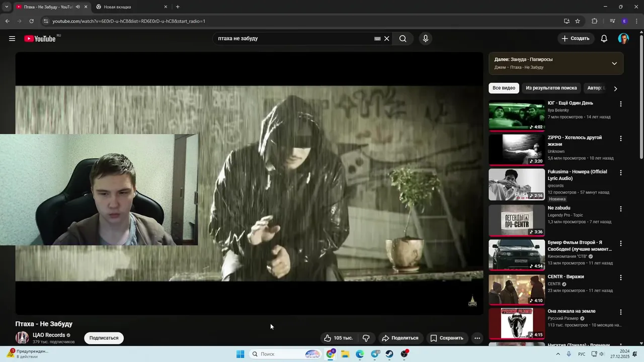The height and width of the screenshot is (362, 644).
Task: Open options for Fukusima - Номера video
Action: [620, 172]
